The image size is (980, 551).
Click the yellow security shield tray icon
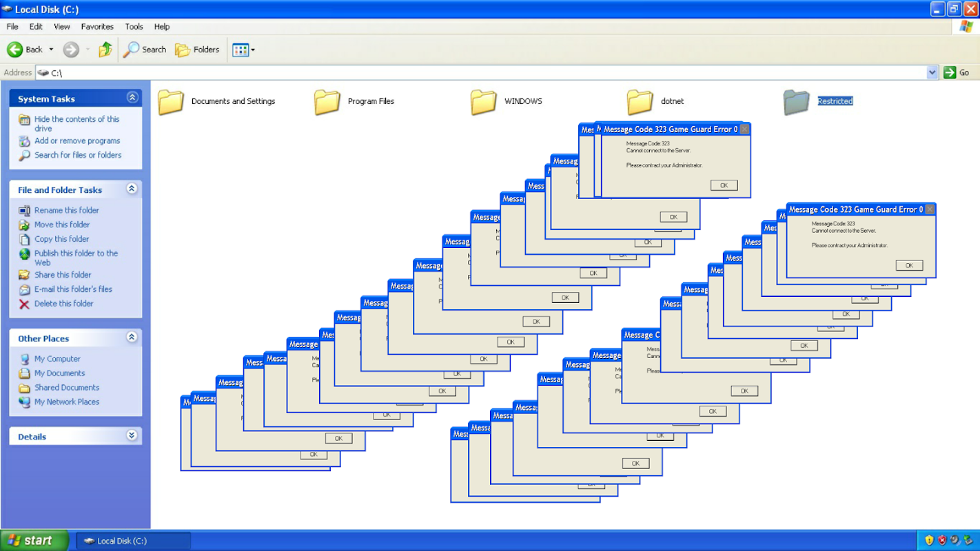pos(929,541)
